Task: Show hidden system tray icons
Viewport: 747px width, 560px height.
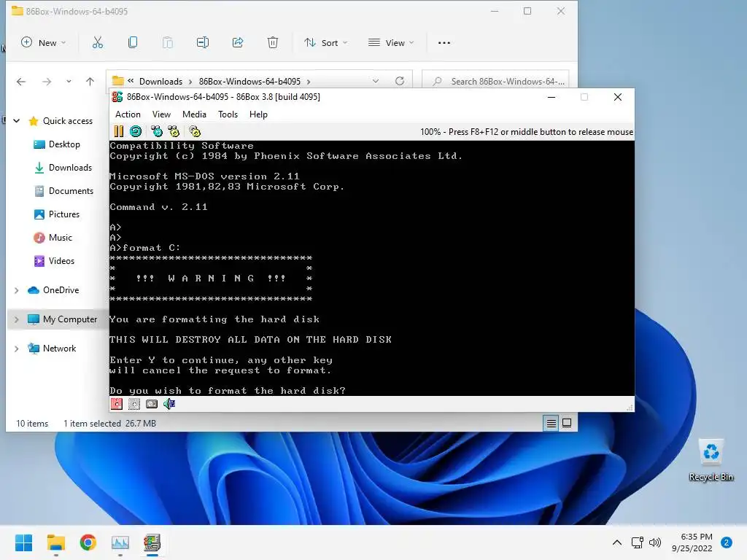Action: pyautogui.click(x=617, y=542)
